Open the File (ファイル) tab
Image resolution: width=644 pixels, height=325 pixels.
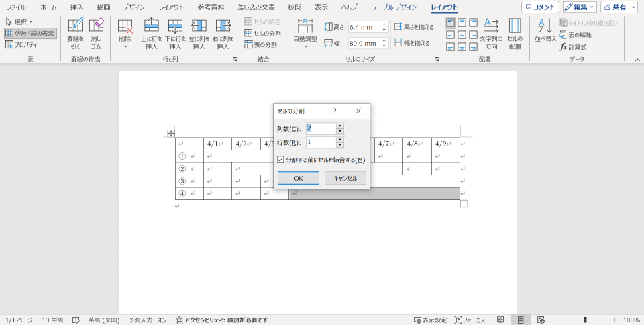point(16,7)
